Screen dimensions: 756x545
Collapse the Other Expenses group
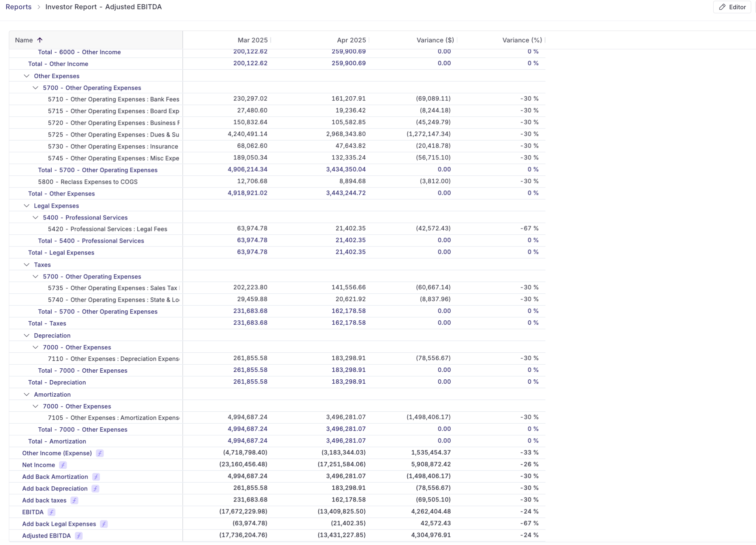tap(27, 76)
